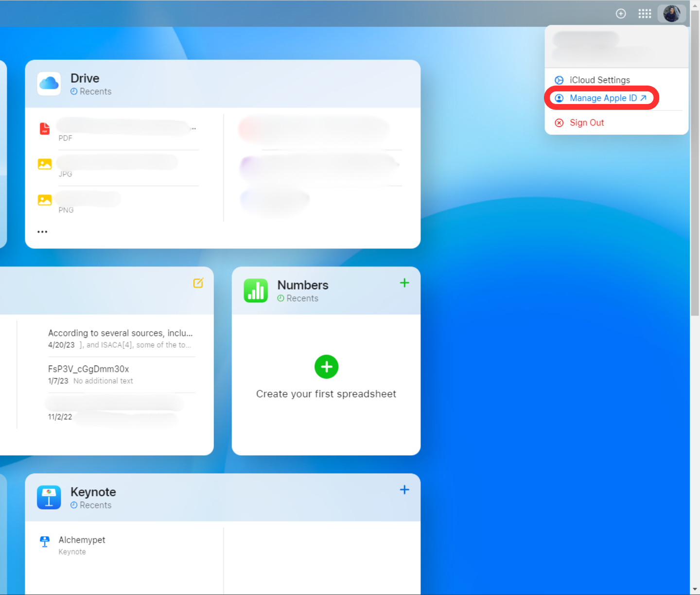Open the note "FsP3V_cGgDmm30x"
The image size is (700, 595).
(121, 375)
